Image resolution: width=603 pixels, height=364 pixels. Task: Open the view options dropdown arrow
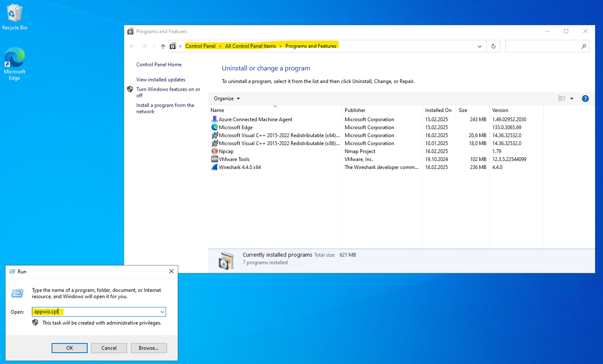click(x=572, y=99)
